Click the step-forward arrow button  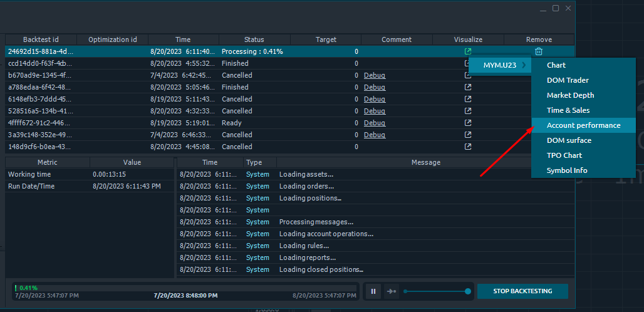point(392,291)
